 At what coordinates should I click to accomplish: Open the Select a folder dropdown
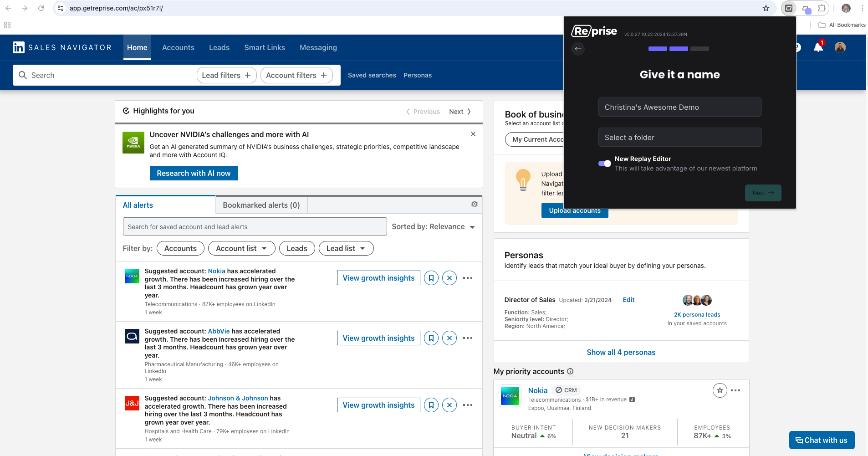click(679, 138)
